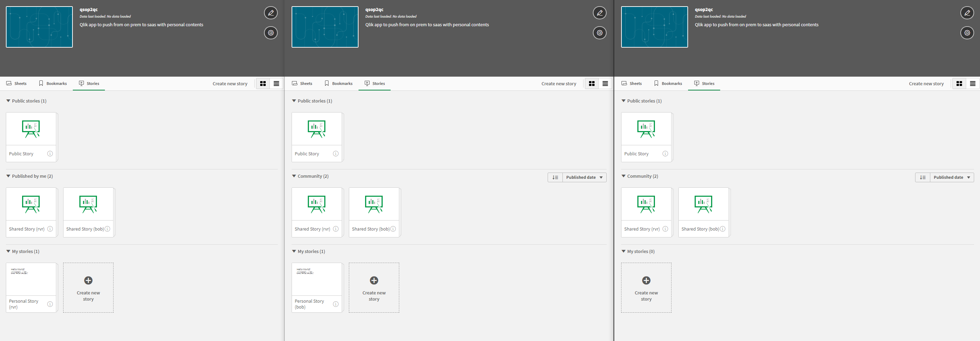Click Create new story link in middle panel toolbar
Viewport: 980px width, 341px height.
pyautogui.click(x=558, y=84)
